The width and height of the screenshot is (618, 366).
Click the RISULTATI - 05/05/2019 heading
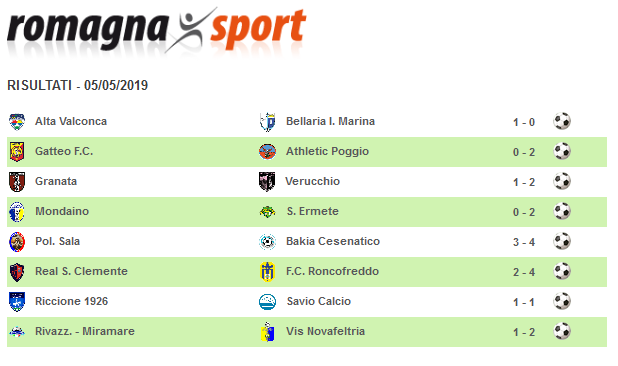pos(78,85)
